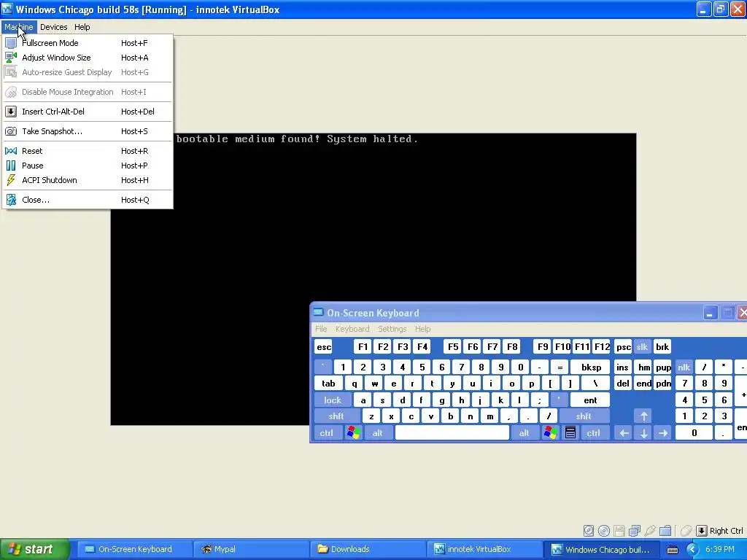Toggle the slk (scroll lock) key
747x560 pixels.
(642, 346)
